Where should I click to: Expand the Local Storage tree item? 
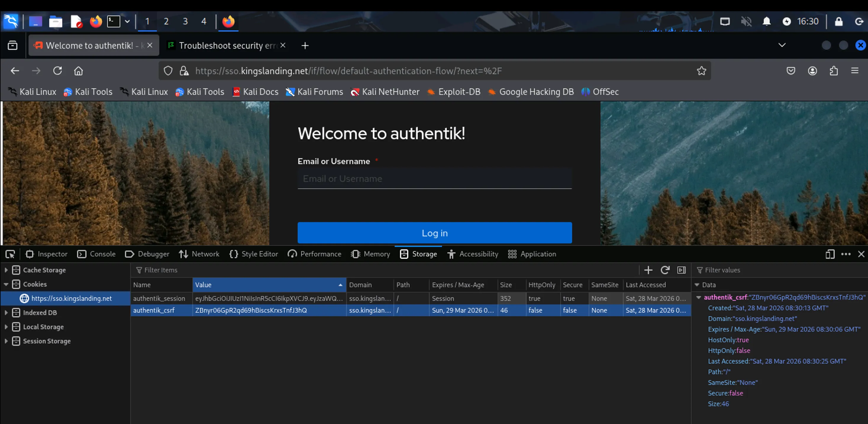[6, 327]
